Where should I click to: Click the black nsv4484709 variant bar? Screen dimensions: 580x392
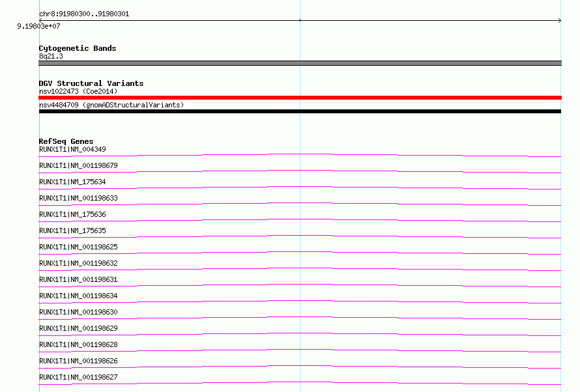[x=300, y=111]
